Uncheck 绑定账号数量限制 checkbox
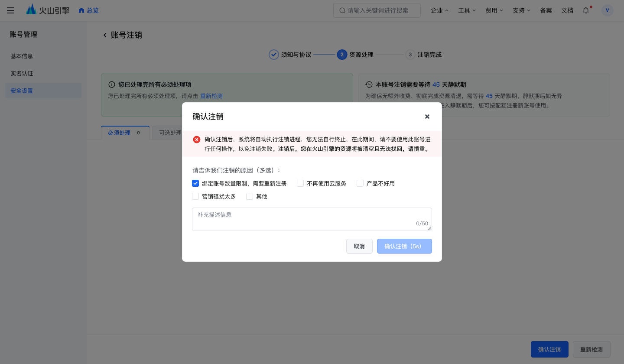This screenshot has height=364, width=624. click(195, 183)
